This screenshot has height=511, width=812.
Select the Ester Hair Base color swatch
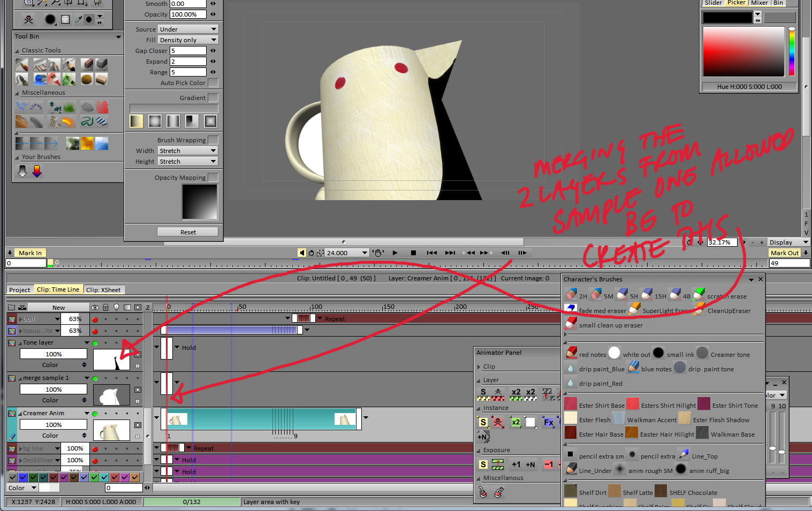coord(571,433)
